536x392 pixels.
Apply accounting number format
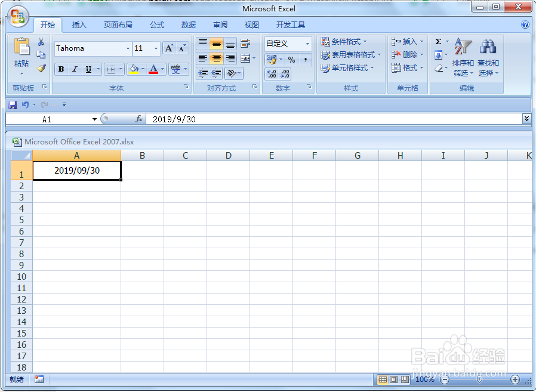pos(272,60)
